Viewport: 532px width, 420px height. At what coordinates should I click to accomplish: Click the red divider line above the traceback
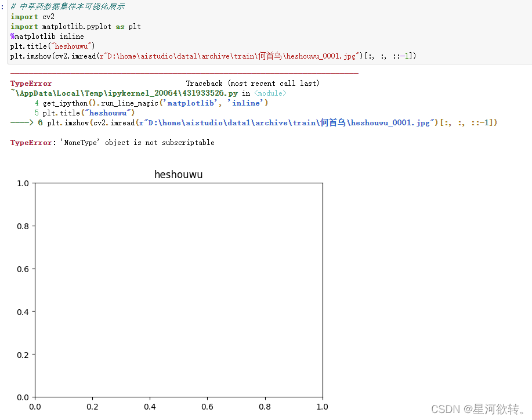tap(183, 73)
